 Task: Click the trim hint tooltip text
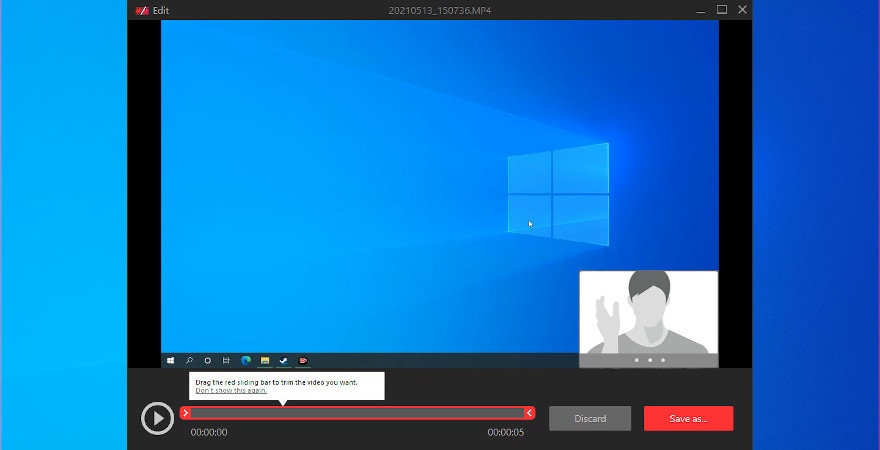pyautogui.click(x=276, y=382)
